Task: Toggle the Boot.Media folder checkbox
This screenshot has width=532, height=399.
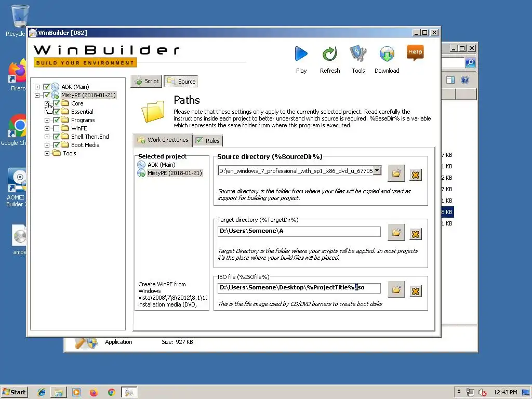Action: (x=56, y=145)
